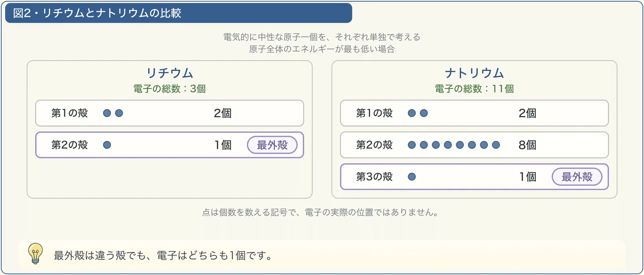The width and height of the screenshot is (644, 275).
Task: Click the lightbulb hint icon
Action: tap(35, 254)
